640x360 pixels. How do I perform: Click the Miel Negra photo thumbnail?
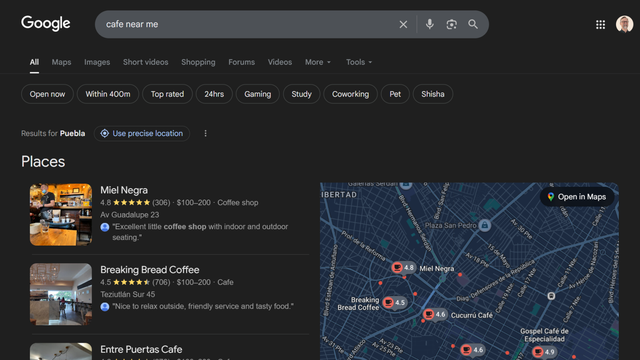click(61, 214)
